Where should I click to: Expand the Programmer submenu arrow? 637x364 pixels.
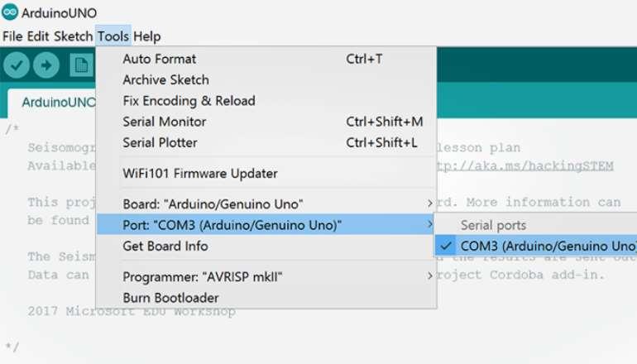(x=430, y=276)
